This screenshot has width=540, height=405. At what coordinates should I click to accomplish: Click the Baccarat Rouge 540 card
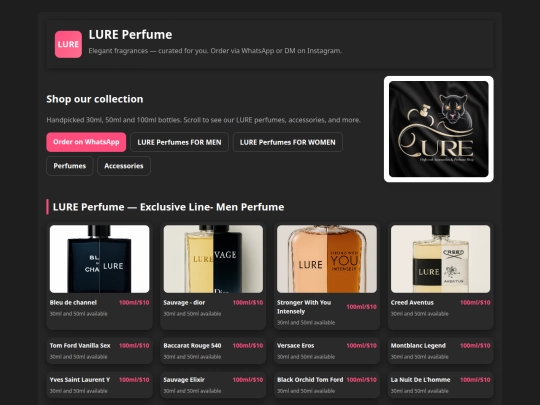(x=213, y=351)
